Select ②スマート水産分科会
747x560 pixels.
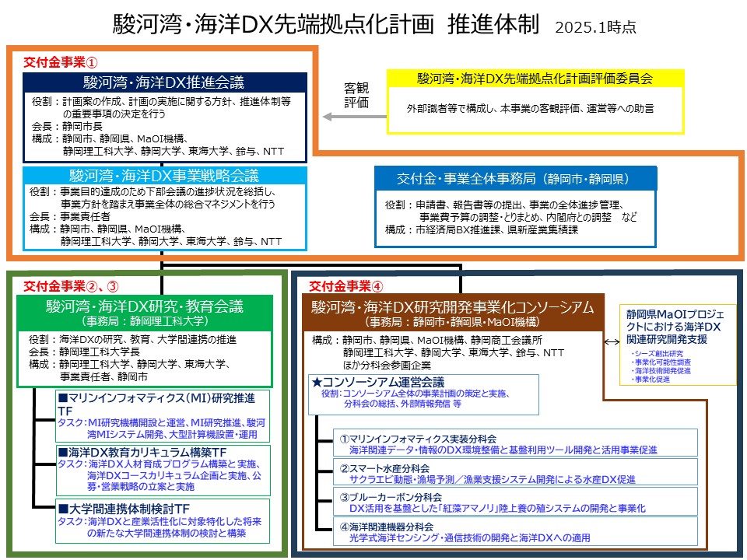[x=384, y=468]
